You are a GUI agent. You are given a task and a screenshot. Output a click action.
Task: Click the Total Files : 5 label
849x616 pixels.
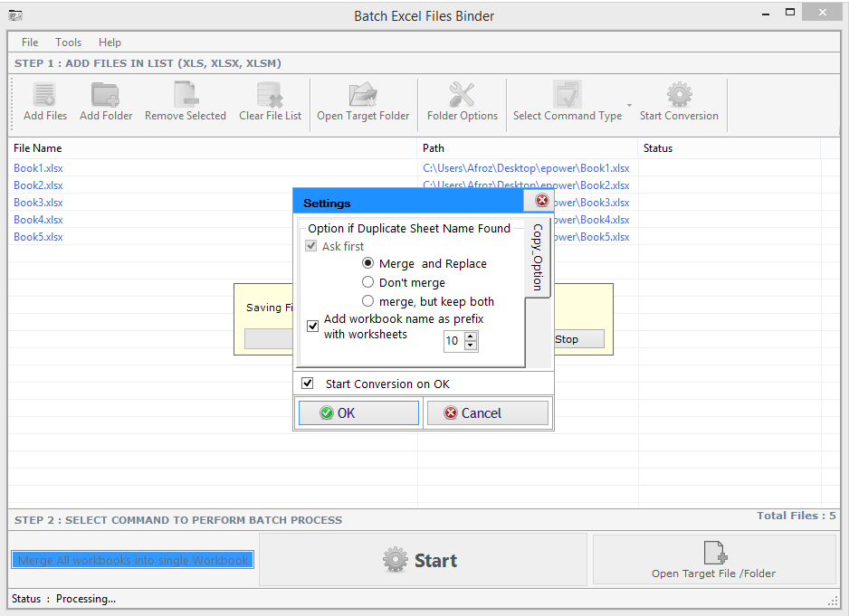click(x=796, y=516)
